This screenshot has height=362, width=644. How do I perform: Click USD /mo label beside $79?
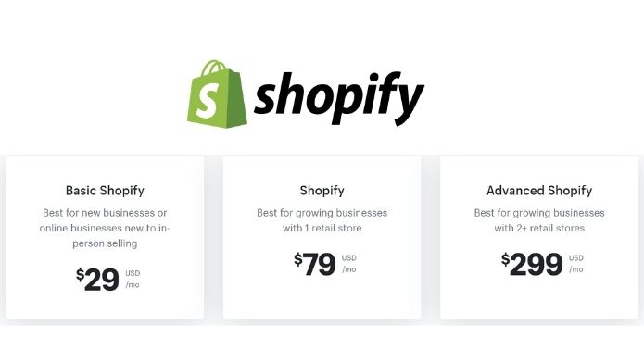pos(349,264)
